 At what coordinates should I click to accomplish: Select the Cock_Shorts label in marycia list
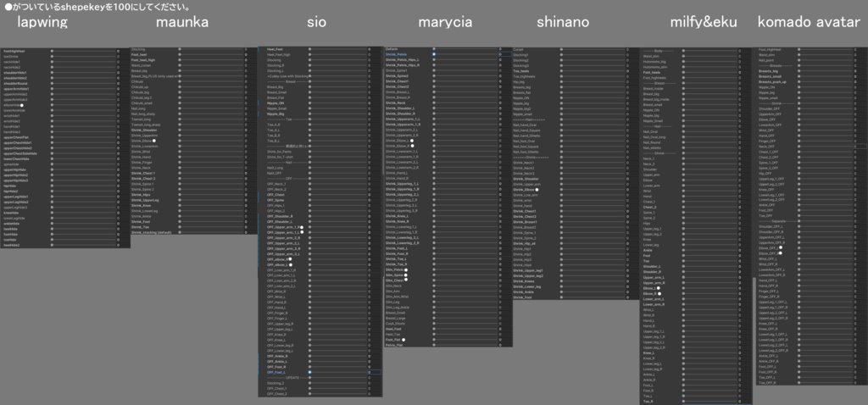pyautogui.click(x=395, y=323)
